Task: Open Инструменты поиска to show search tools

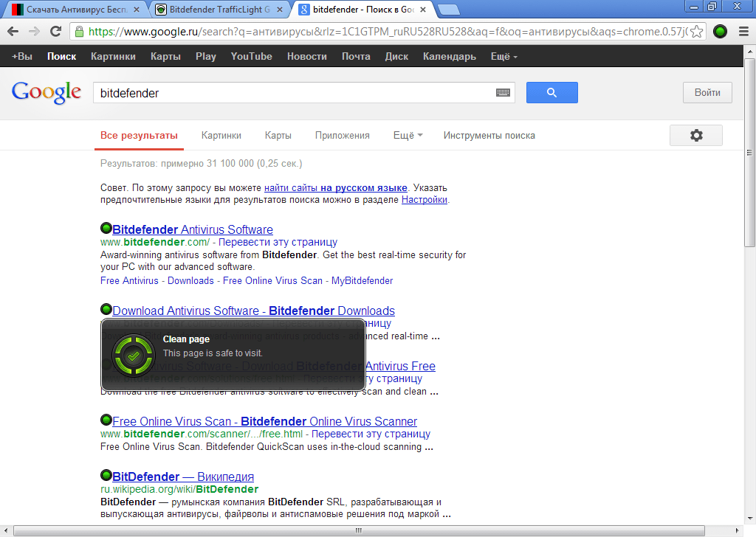Action: pyautogui.click(x=489, y=135)
